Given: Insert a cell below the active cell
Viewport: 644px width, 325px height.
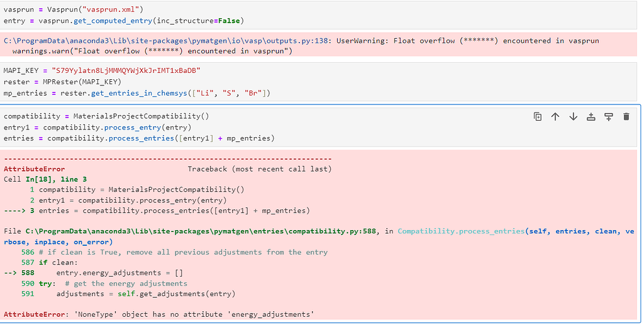Looking at the screenshot, I should coord(609,117).
